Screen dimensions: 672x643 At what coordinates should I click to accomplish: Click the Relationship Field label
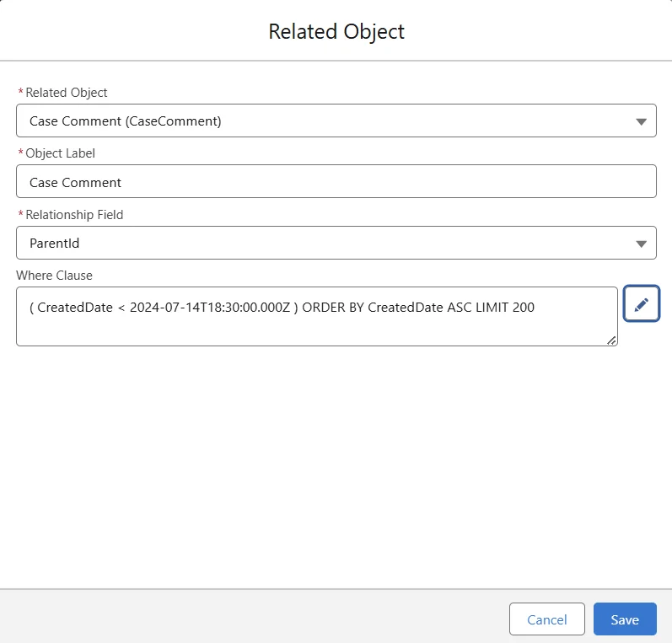point(74,215)
